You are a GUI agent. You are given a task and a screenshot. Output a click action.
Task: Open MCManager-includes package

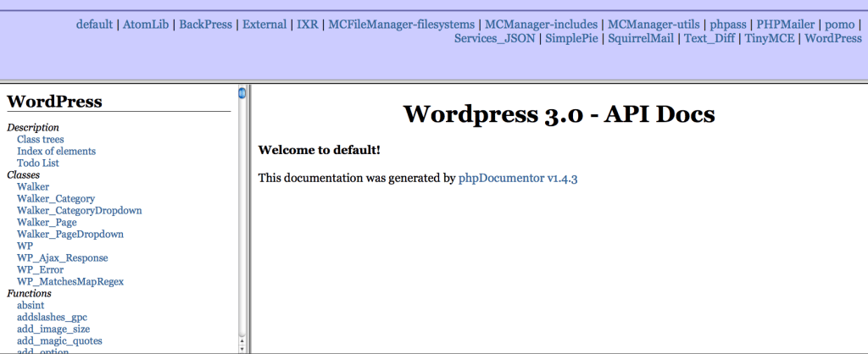pyautogui.click(x=542, y=25)
